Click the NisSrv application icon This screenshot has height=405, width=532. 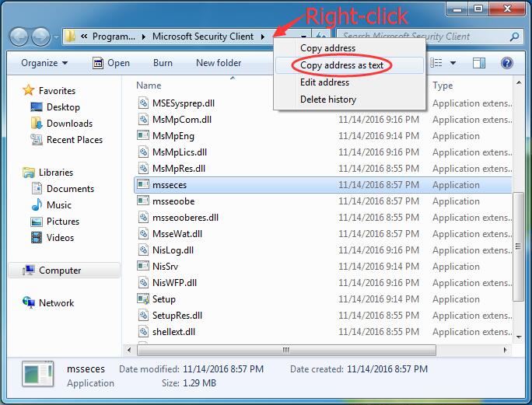pos(143,267)
